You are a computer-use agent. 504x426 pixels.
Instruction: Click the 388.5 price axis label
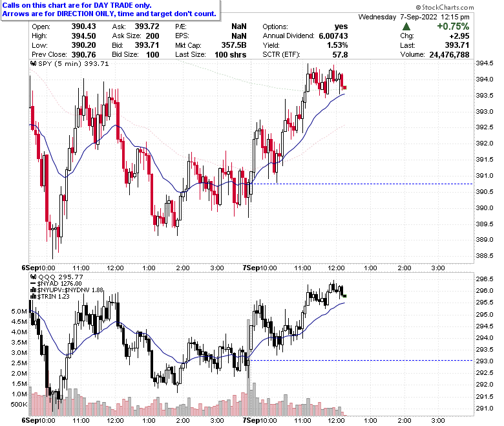click(x=485, y=256)
